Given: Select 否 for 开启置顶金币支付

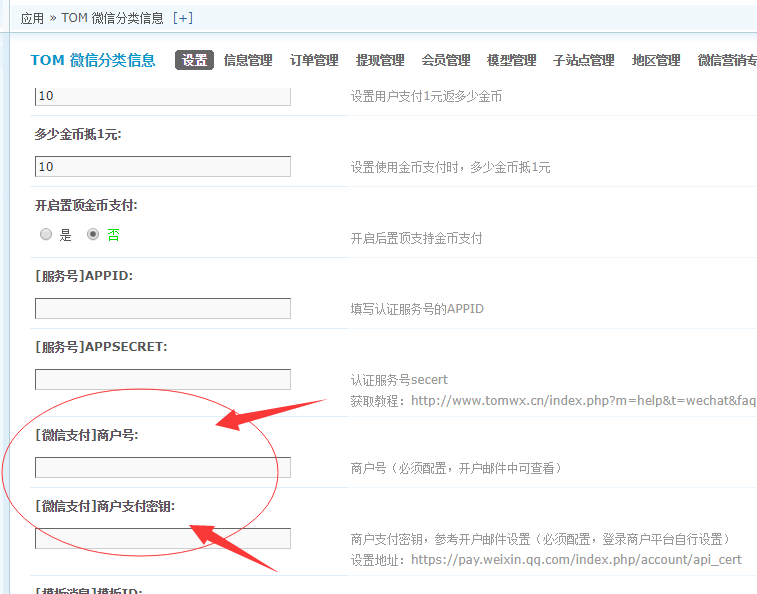Looking at the screenshot, I should click(94, 235).
